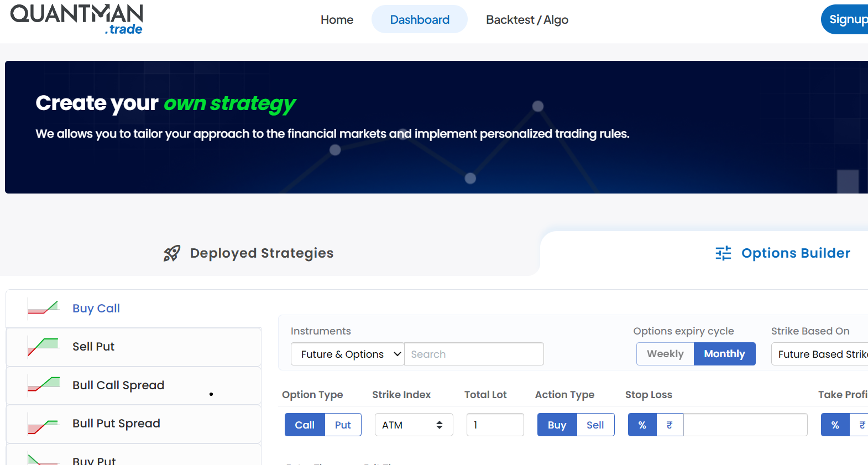Click the sliders icon beside Options Builder
Viewport: 868px width, 465px height.
click(x=723, y=253)
